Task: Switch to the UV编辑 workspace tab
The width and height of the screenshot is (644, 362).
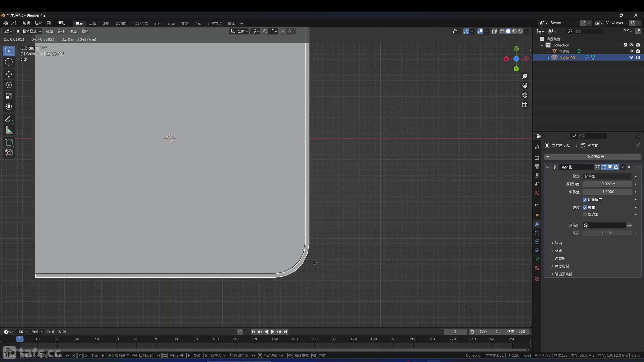Action: coord(122,24)
